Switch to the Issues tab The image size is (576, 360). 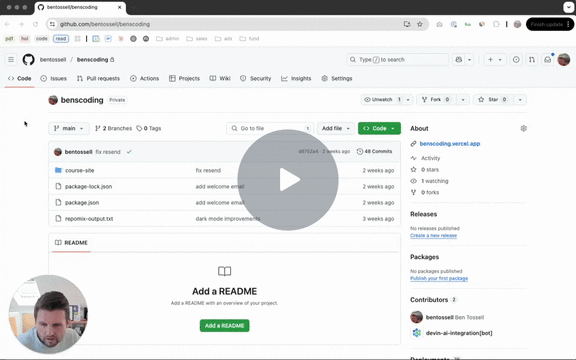tap(54, 78)
